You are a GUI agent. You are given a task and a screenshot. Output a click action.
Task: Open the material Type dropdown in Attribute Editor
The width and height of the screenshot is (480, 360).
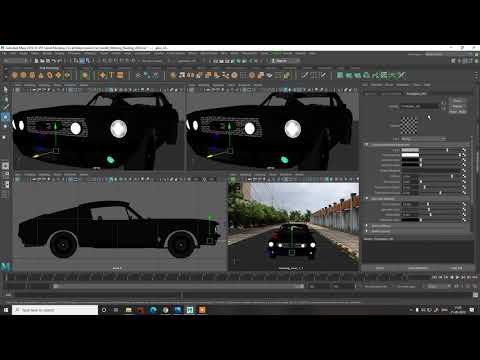[x=423, y=139]
